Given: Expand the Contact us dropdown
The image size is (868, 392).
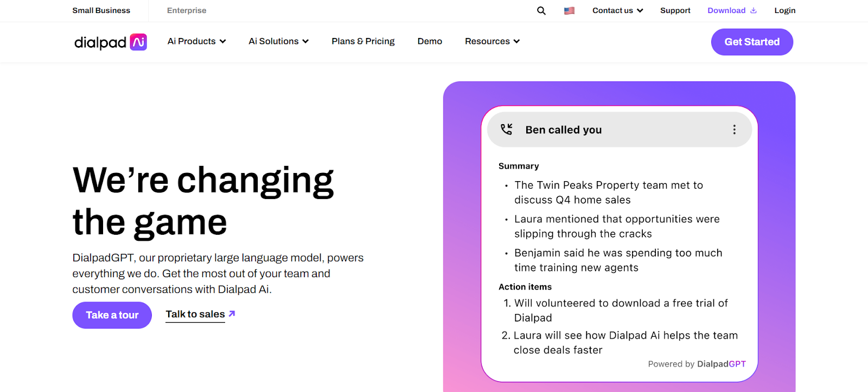Looking at the screenshot, I should [x=617, y=10].
